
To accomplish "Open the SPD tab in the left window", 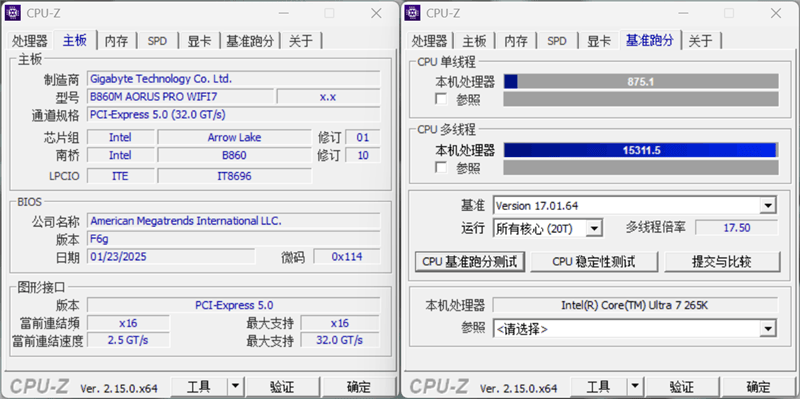I will click(x=158, y=41).
